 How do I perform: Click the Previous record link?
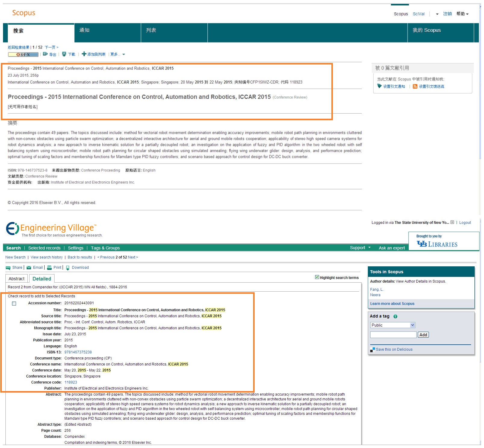click(x=106, y=257)
